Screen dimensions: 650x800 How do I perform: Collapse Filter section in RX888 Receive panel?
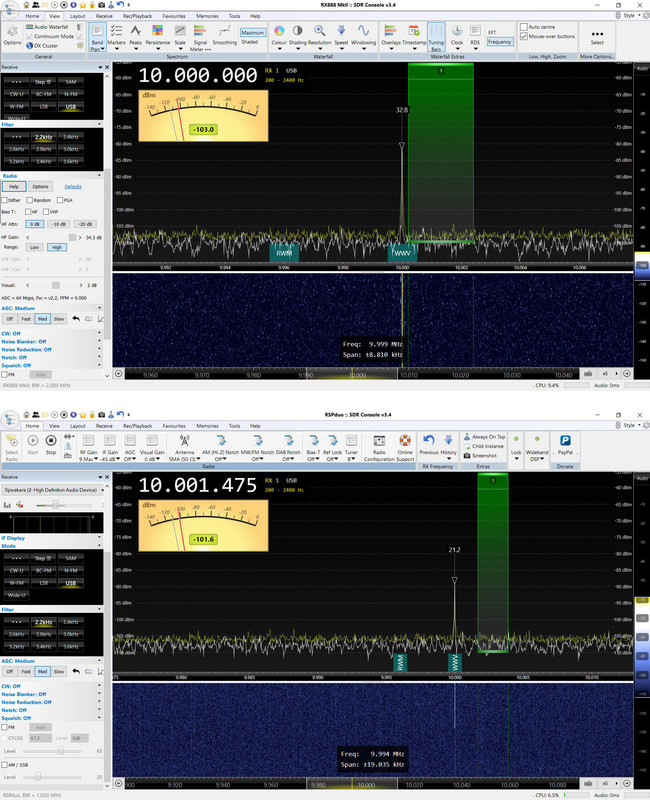coord(99,124)
